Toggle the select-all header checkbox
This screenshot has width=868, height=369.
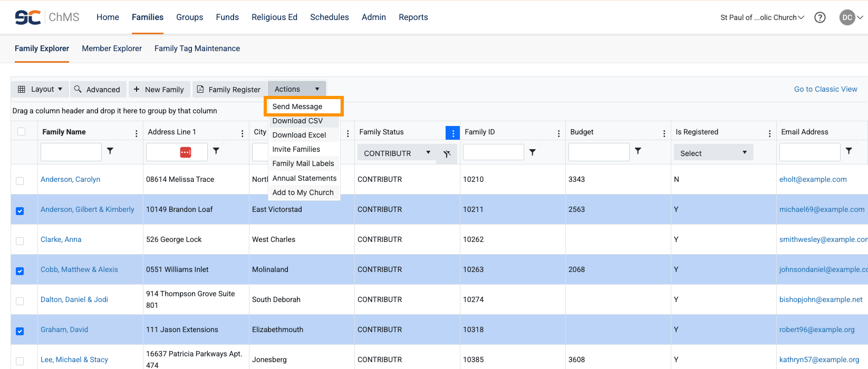pyautogui.click(x=22, y=132)
